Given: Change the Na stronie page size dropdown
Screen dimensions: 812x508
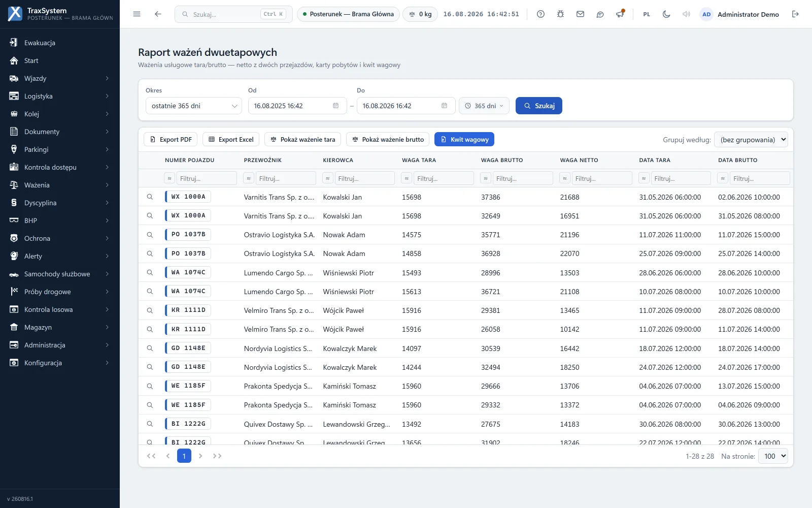Looking at the screenshot, I should coord(773,456).
